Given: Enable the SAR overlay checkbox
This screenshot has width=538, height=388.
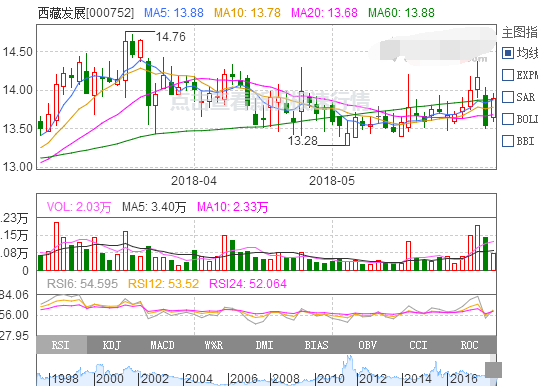Looking at the screenshot, I should (x=508, y=97).
